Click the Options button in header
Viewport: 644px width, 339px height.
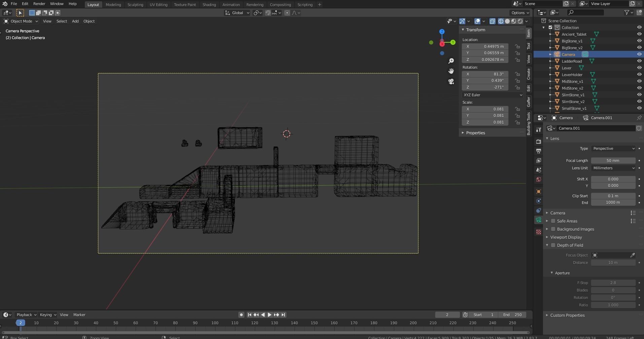(x=520, y=13)
